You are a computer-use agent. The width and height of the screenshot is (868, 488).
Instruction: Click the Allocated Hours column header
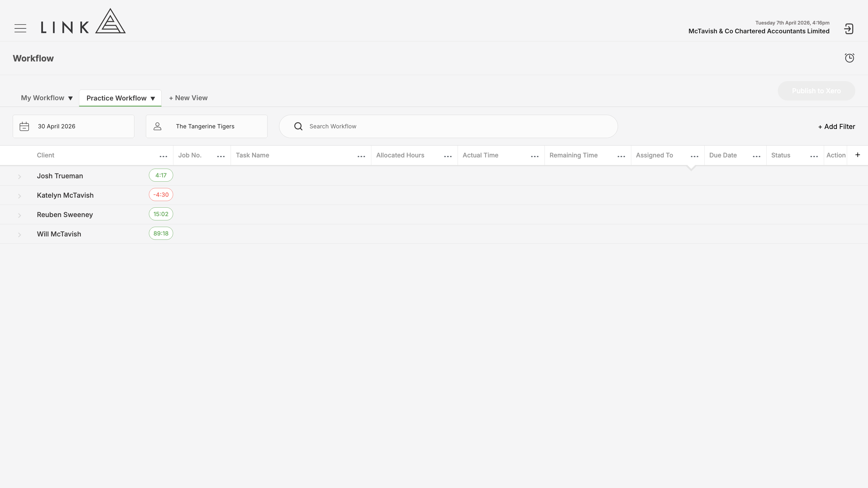pos(400,155)
